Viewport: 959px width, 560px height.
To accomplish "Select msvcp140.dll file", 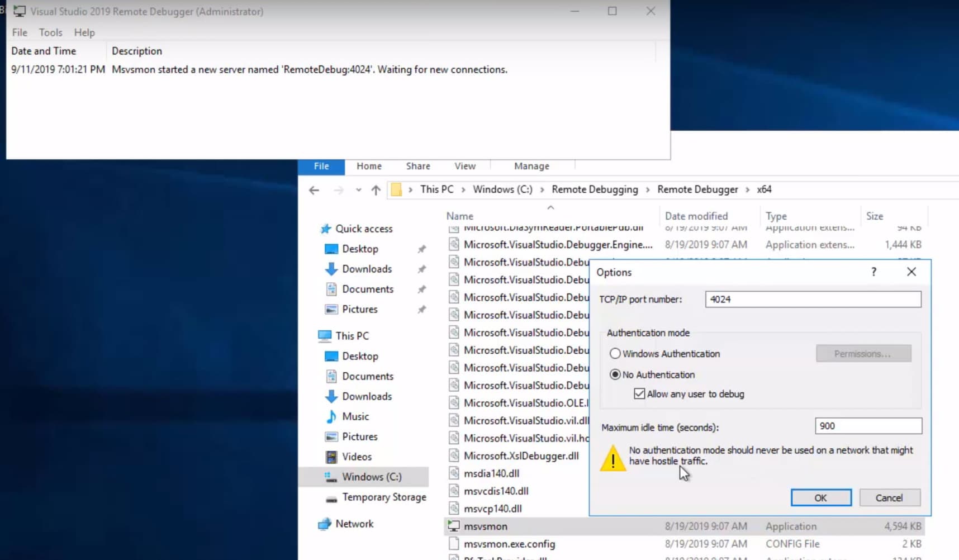I will tap(492, 509).
